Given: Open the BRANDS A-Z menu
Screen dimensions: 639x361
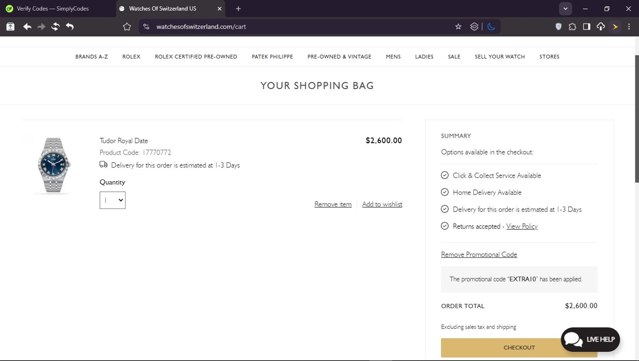Looking at the screenshot, I should 91,57.
